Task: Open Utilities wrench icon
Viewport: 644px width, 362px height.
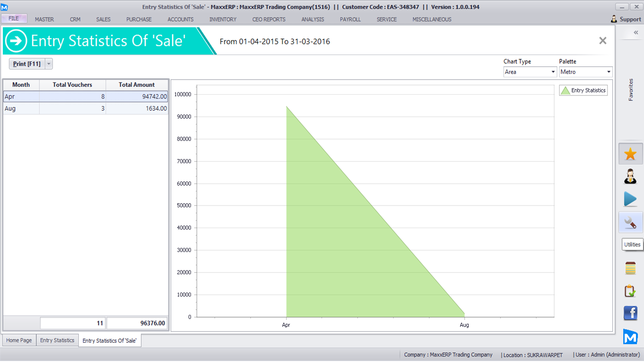Action: point(630,222)
